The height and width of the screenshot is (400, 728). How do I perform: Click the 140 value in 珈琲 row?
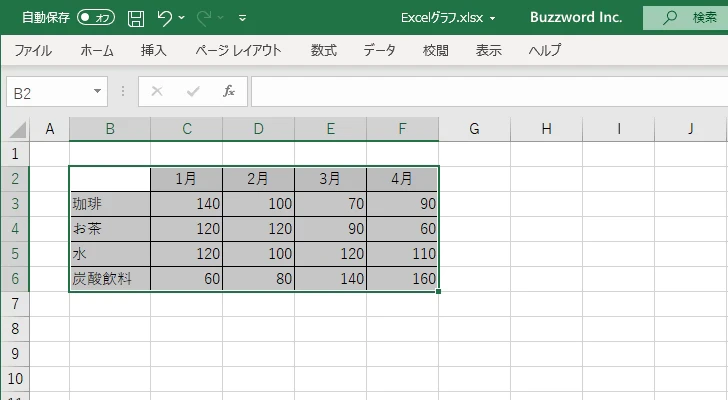(187, 204)
